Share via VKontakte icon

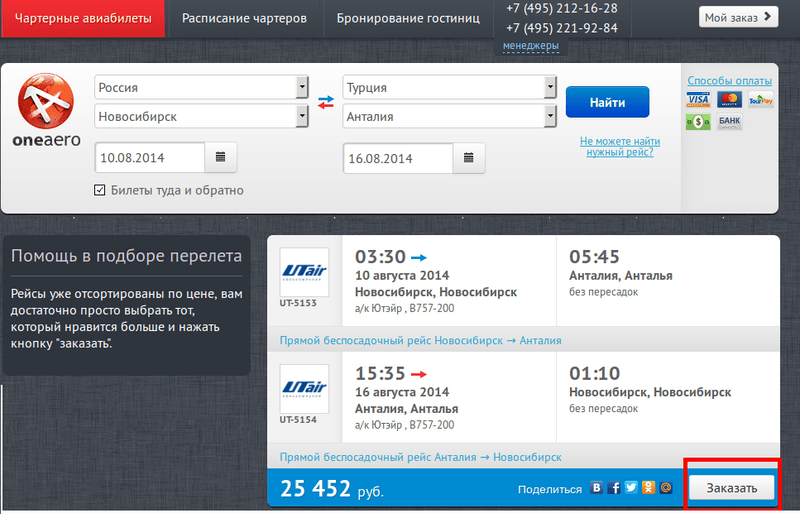597,488
